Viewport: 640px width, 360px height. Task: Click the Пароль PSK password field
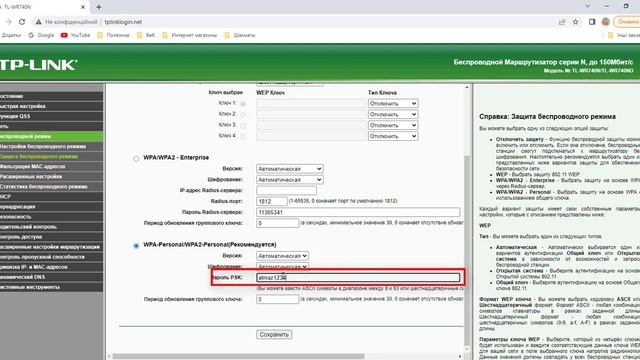358,278
